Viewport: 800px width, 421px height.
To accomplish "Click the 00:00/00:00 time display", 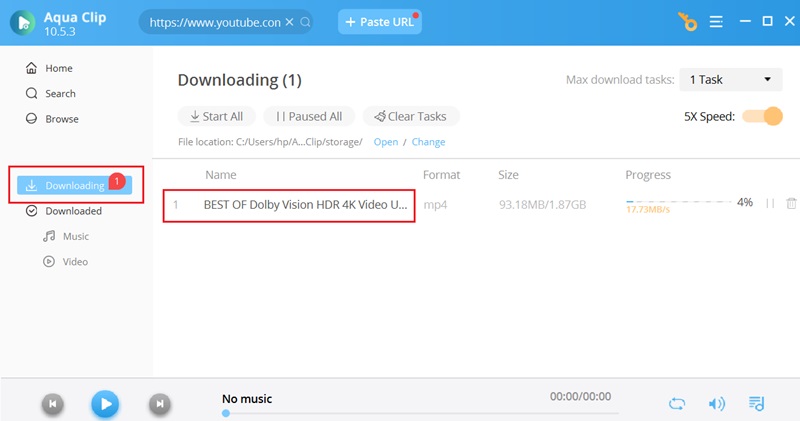I will [580, 397].
